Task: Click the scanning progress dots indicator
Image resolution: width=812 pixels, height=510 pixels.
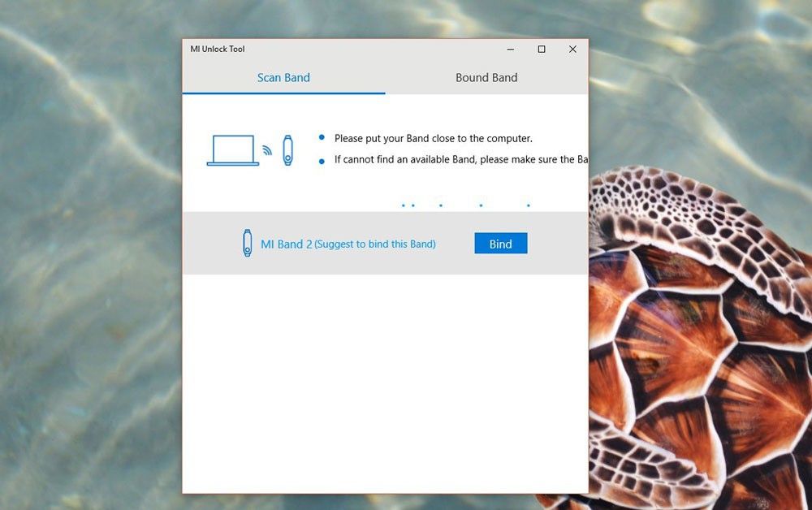Action: [465, 205]
